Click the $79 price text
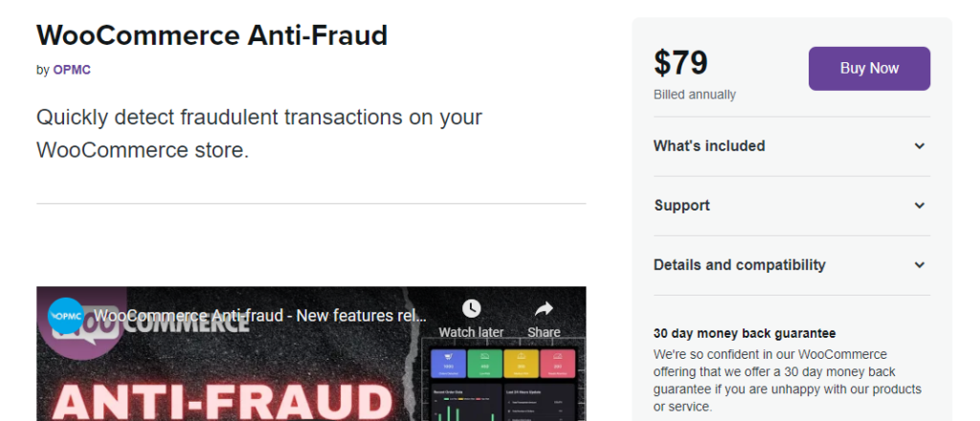Image resolution: width=980 pixels, height=421 pixels. (x=680, y=63)
